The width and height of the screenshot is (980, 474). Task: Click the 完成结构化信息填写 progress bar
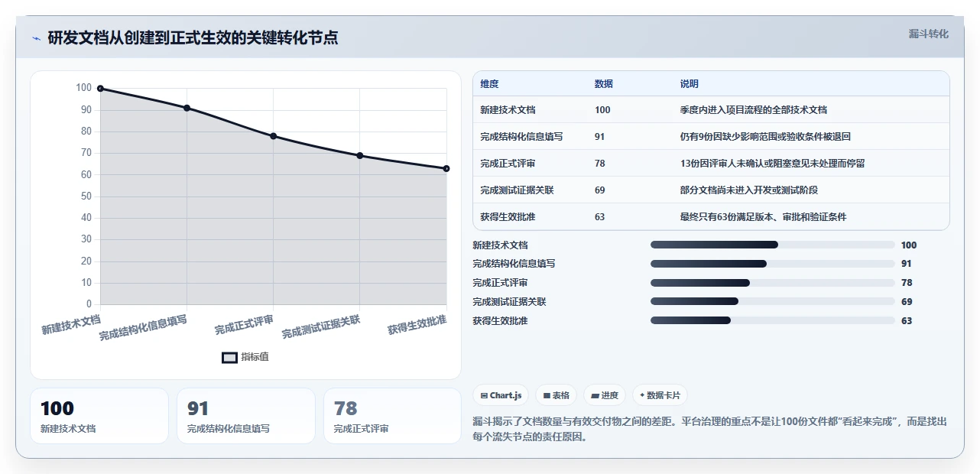point(773,264)
